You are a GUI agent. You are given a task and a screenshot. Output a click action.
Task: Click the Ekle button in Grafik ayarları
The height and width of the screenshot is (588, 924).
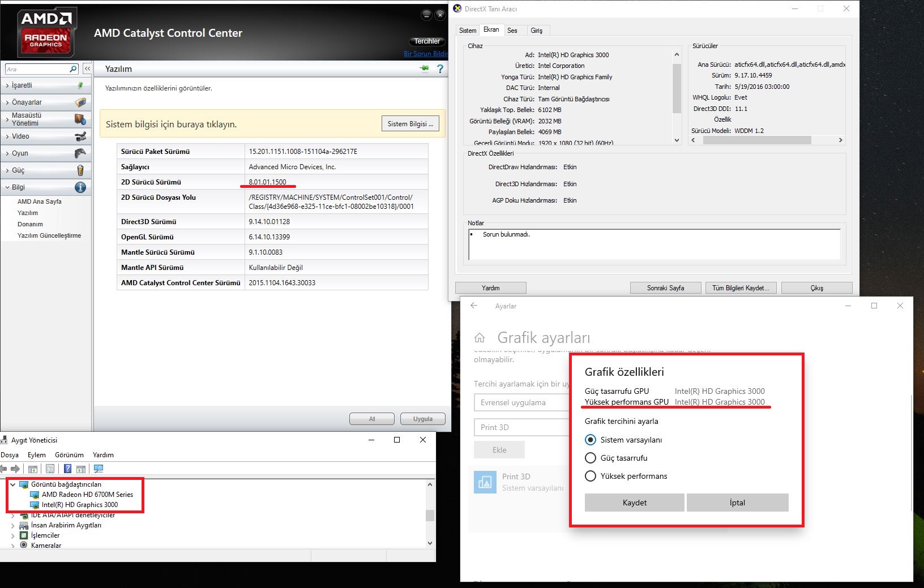click(499, 450)
